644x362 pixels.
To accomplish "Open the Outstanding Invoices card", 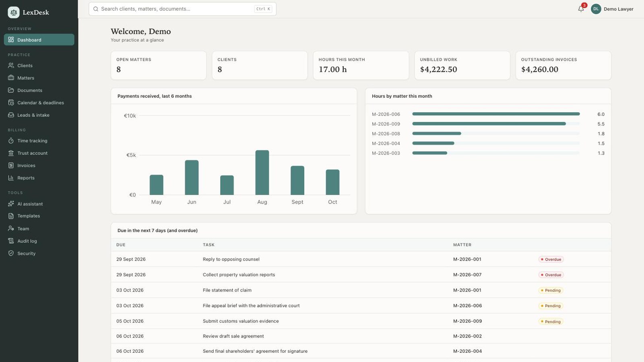I will (563, 65).
